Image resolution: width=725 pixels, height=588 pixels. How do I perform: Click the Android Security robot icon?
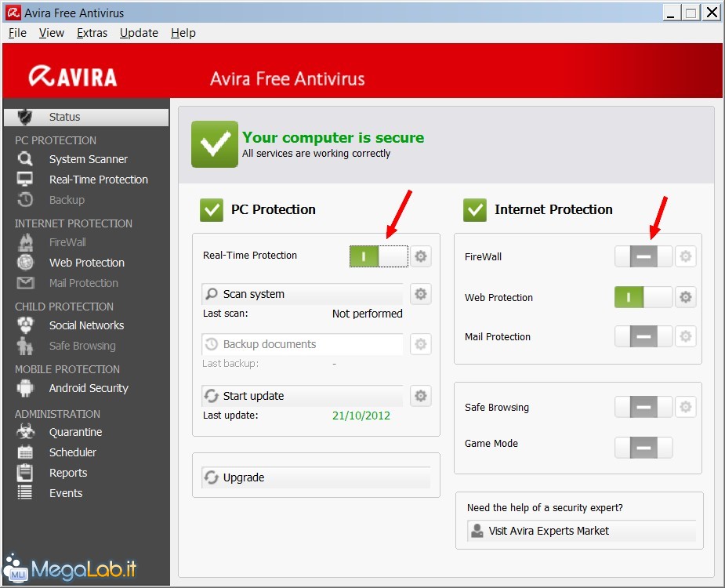pyautogui.click(x=25, y=387)
